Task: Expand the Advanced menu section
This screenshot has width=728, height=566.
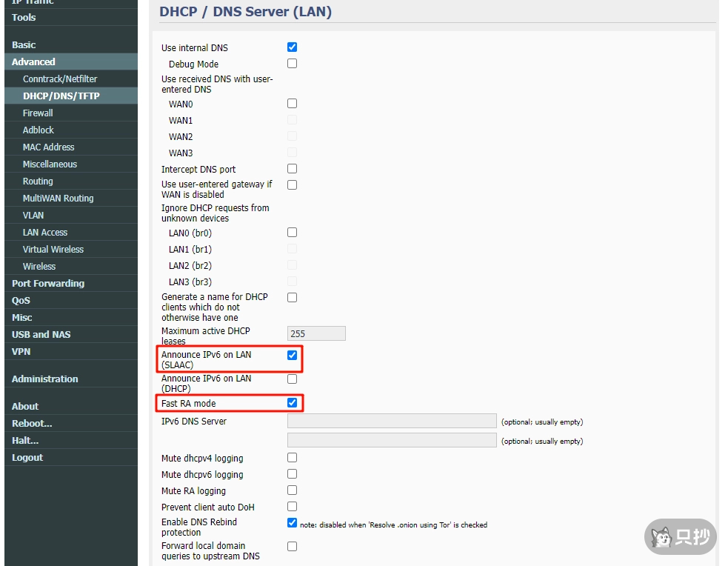Action: (x=33, y=62)
